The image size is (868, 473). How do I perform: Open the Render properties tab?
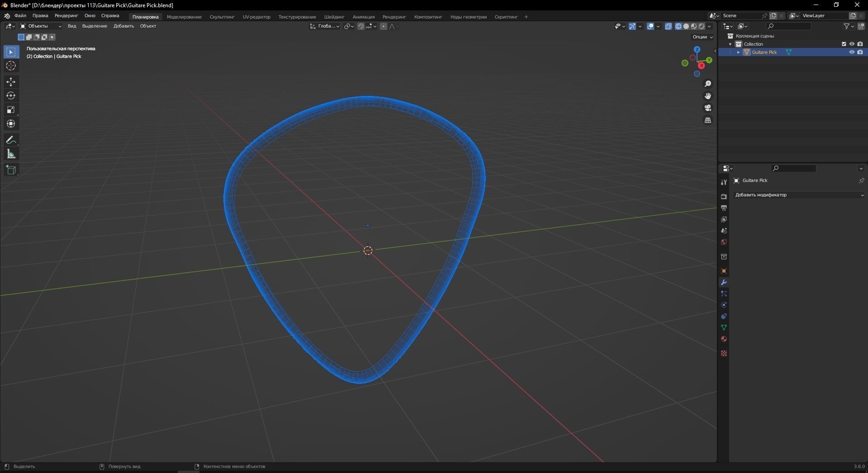coord(724,196)
